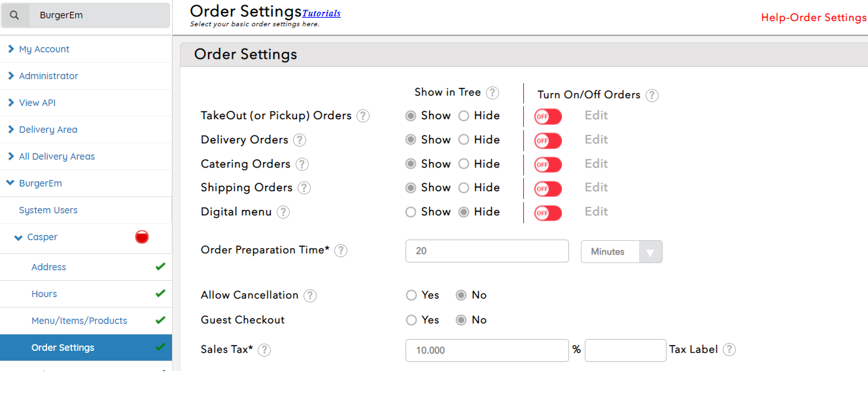Expand the My Account section
868x394 pixels.
pyautogui.click(x=44, y=49)
